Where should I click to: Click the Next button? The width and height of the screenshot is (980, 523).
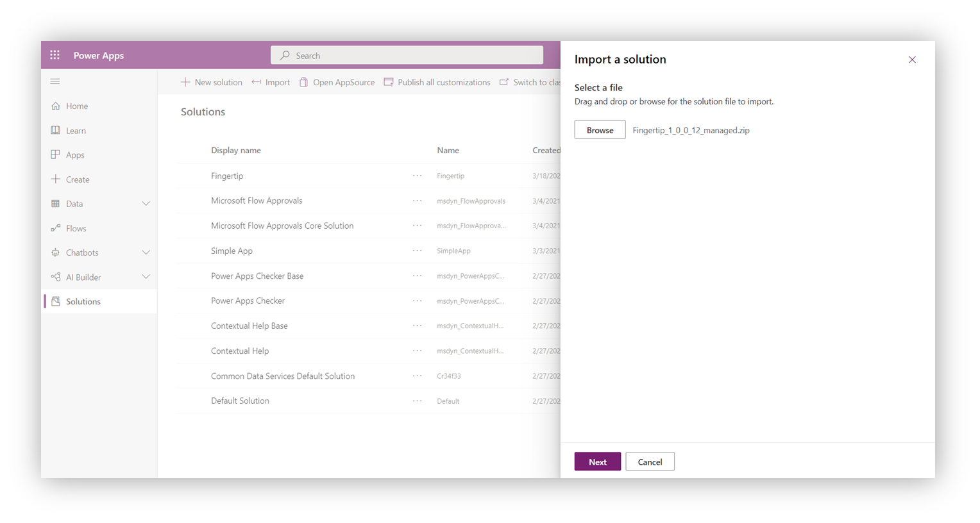(x=597, y=461)
